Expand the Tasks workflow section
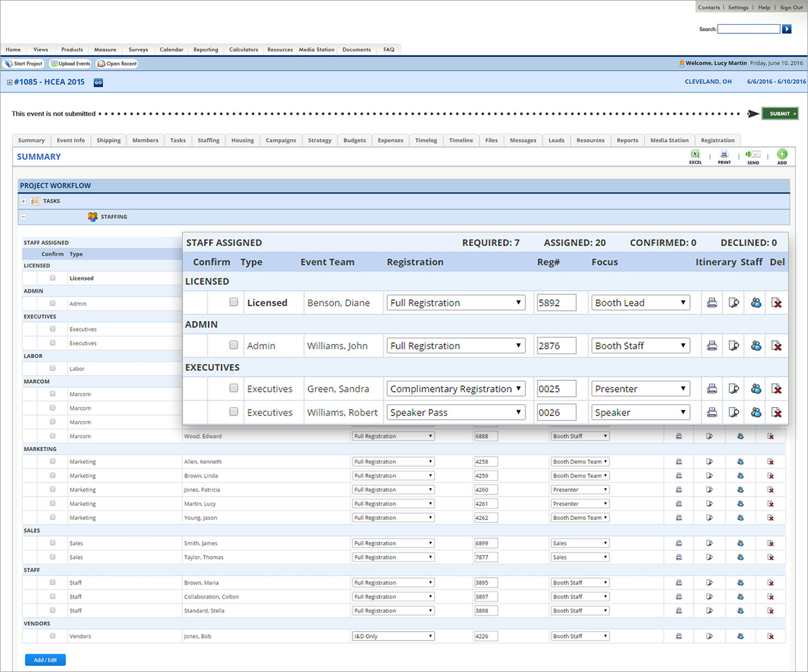Screen dimensions: 808x672 pyautogui.click(x=24, y=201)
